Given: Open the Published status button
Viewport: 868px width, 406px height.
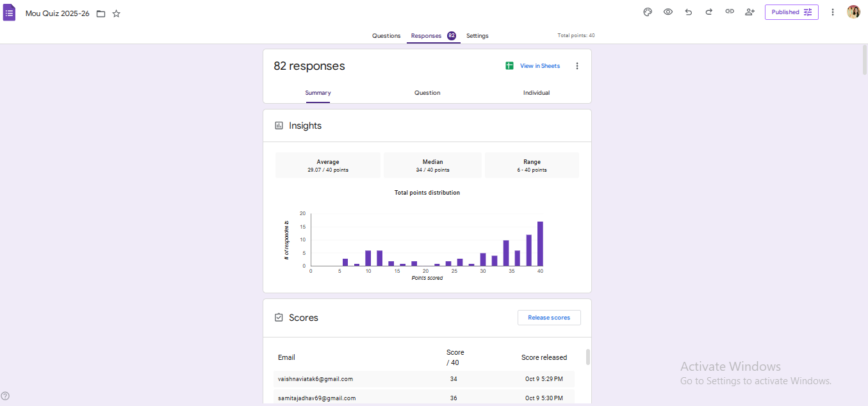Looking at the screenshot, I should point(791,12).
